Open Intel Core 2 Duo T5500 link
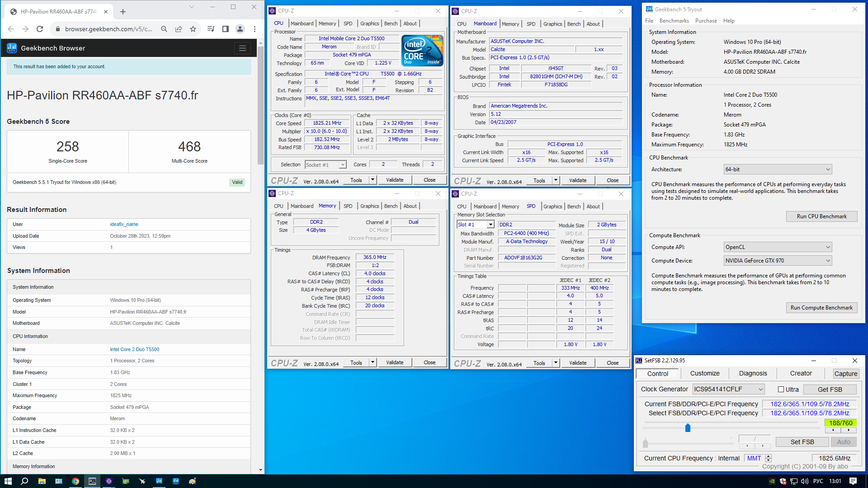This screenshot has width=868, height=488. pos(134,349)
